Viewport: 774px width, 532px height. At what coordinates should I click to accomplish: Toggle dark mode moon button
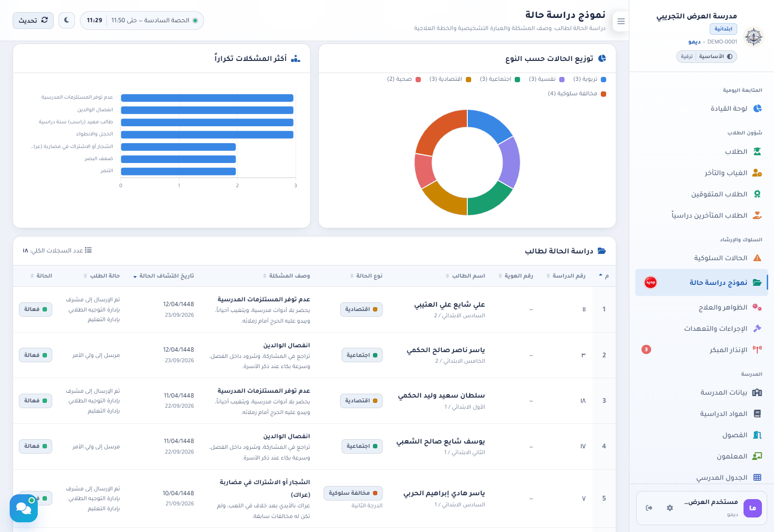coord(67,20)
